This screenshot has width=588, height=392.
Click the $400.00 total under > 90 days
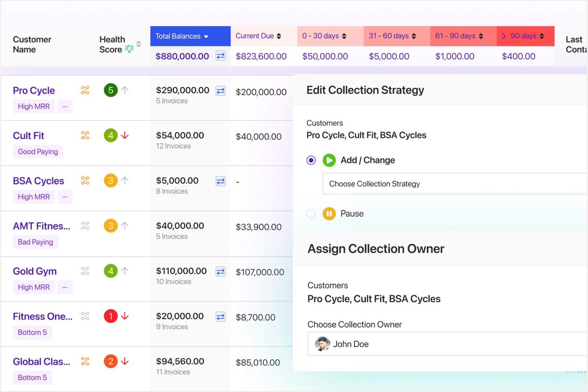(518, 56)
